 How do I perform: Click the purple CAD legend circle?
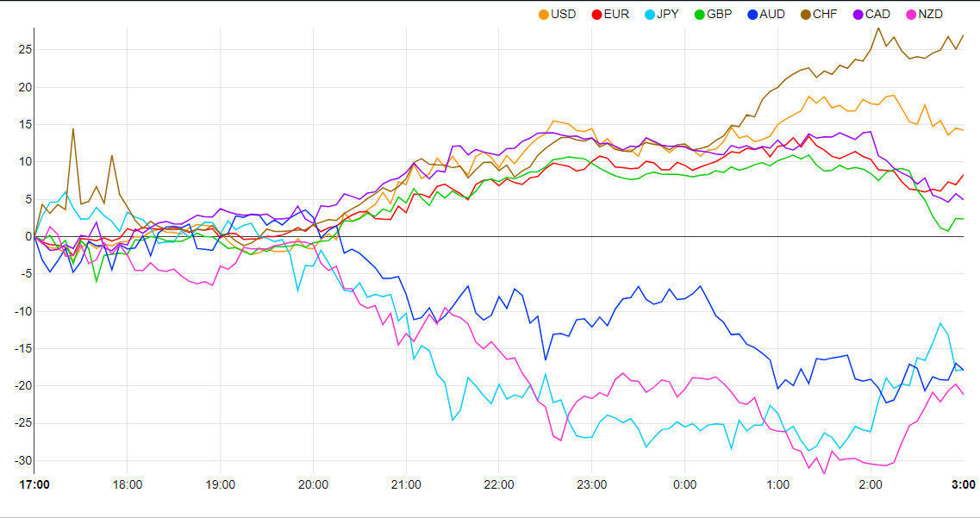(x=857, y=14)
